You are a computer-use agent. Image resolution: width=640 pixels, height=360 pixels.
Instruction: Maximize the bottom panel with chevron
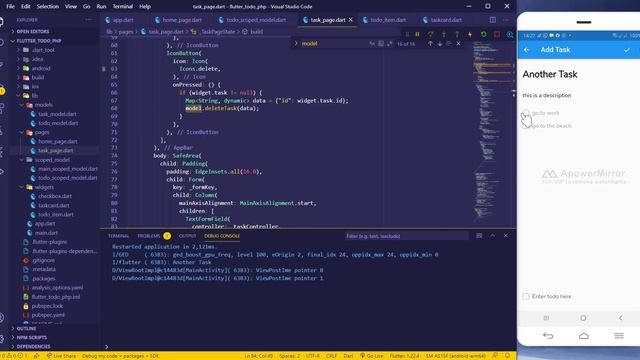[493, 236]
